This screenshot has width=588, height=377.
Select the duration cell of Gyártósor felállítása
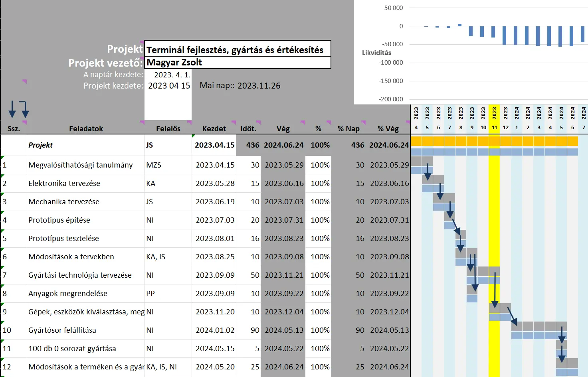[x=249, y=330]
